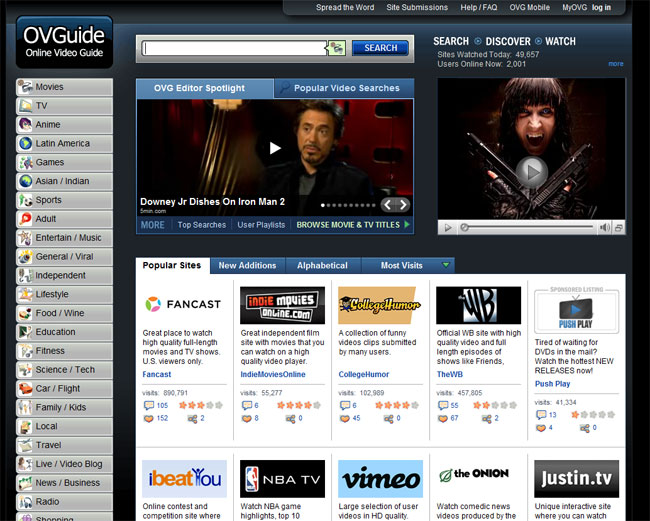Screen dimensions: 650x521
Task: Play the Downey Jr Iron Man 2 video
Action: 275,148
